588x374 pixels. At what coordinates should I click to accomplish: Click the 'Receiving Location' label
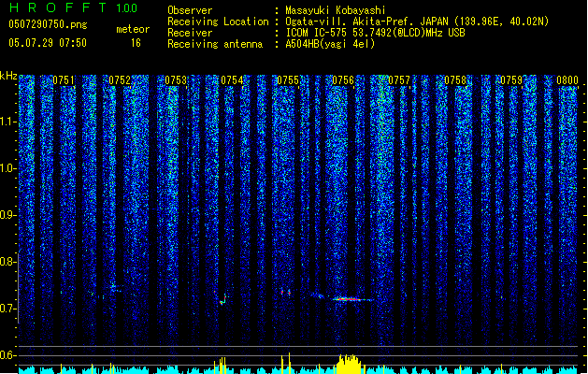pos(218,22)
